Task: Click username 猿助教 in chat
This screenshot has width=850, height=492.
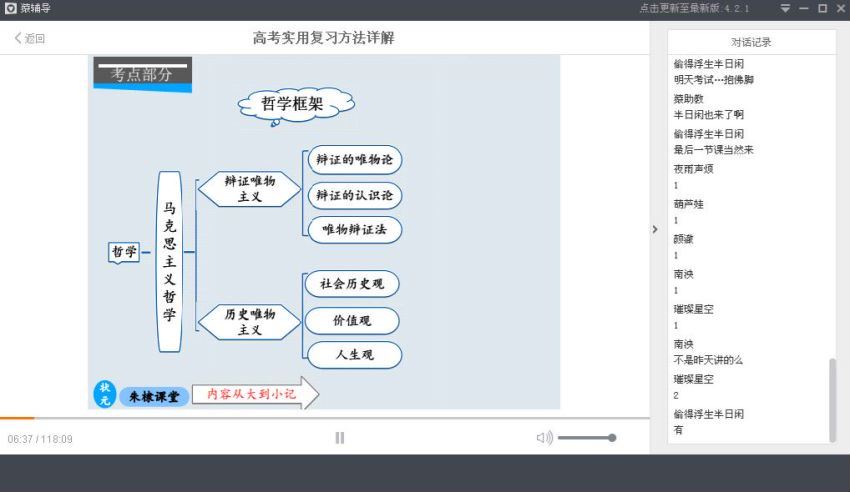Action: [688, 99]
